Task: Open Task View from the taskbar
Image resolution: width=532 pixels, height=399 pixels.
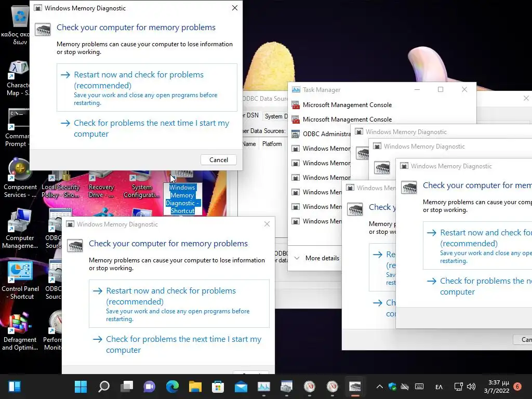Action: tap(127, 387)
